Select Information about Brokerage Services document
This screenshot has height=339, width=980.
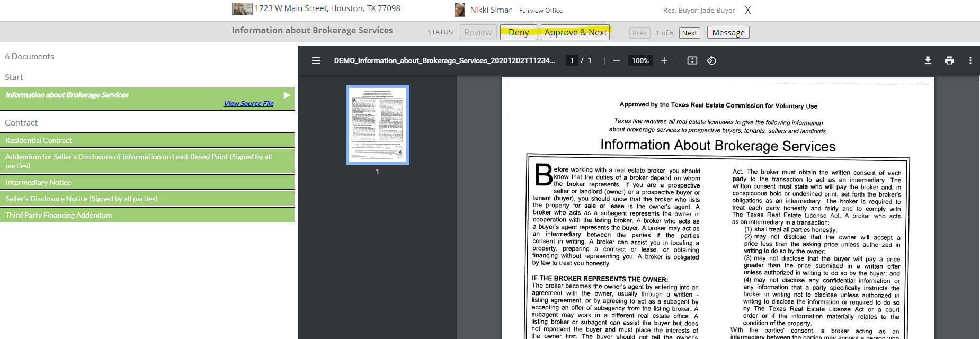click(147, 99)
